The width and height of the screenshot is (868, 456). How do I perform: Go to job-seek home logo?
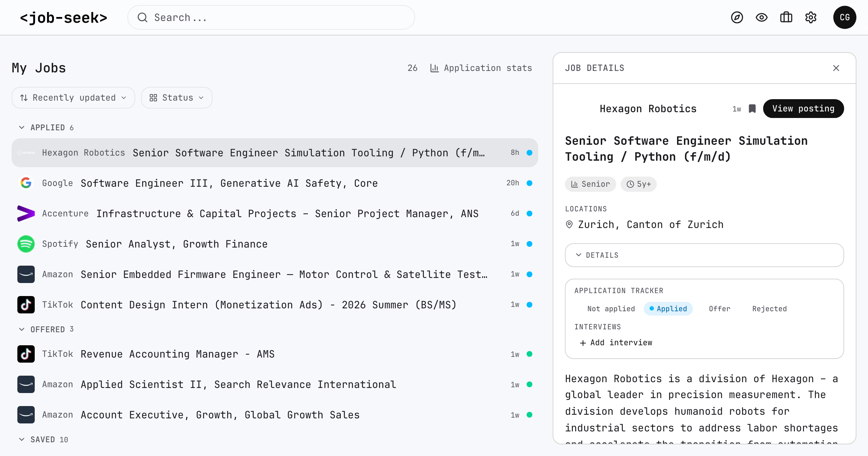[x=64, y=17]
